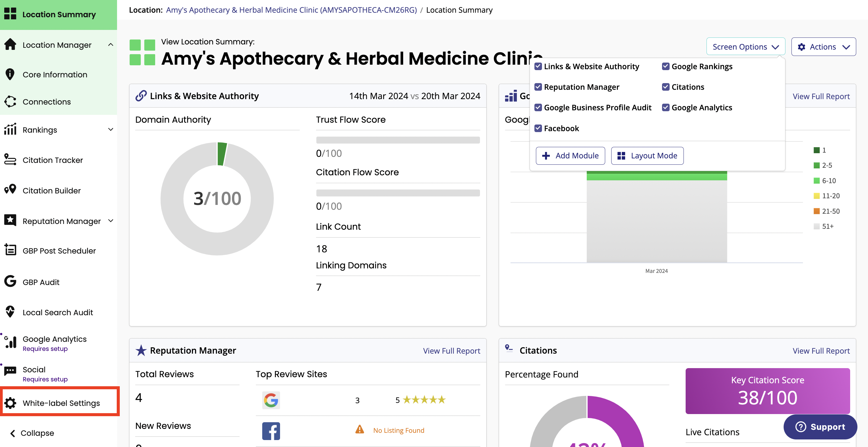Open the Actions dropdown
This screenshot has width=868, height=447.
(823, 47)
